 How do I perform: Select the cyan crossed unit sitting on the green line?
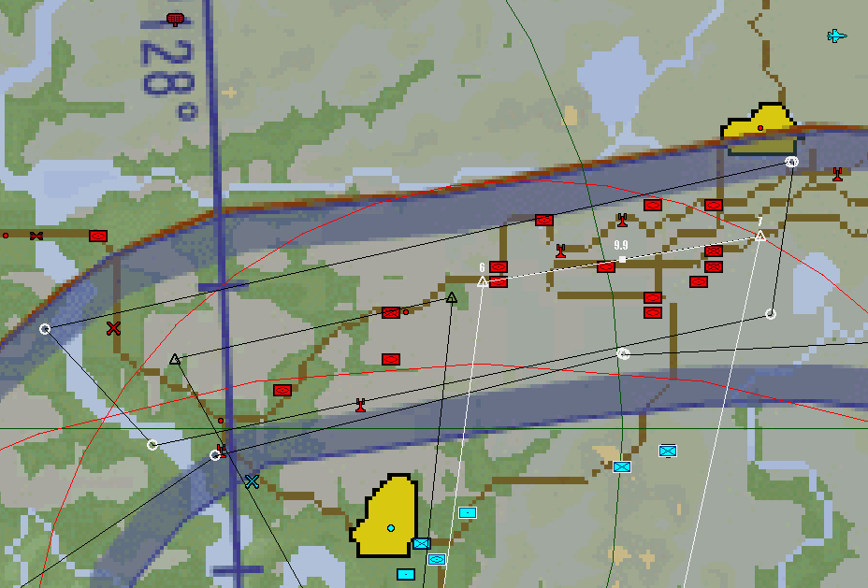click(622, 466)
